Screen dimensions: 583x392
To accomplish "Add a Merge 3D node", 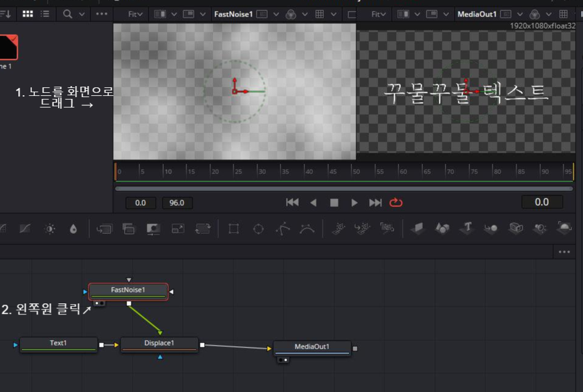I will (x=491, y=228).
